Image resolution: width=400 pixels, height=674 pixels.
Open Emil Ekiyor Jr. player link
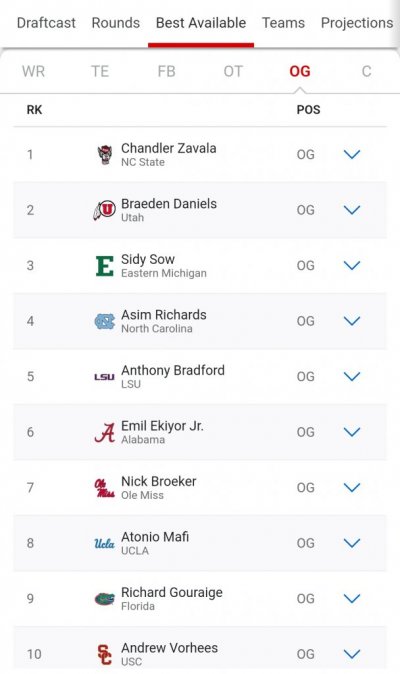162,426
